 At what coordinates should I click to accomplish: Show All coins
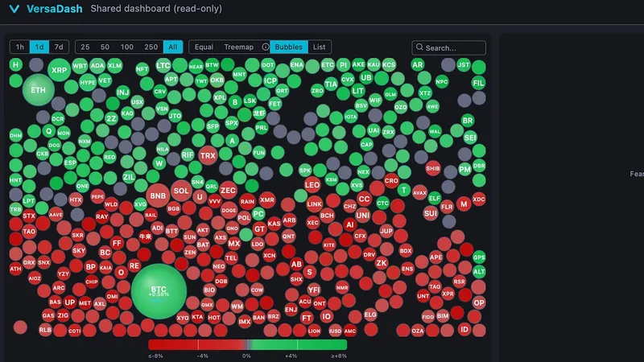pos(173,47)
